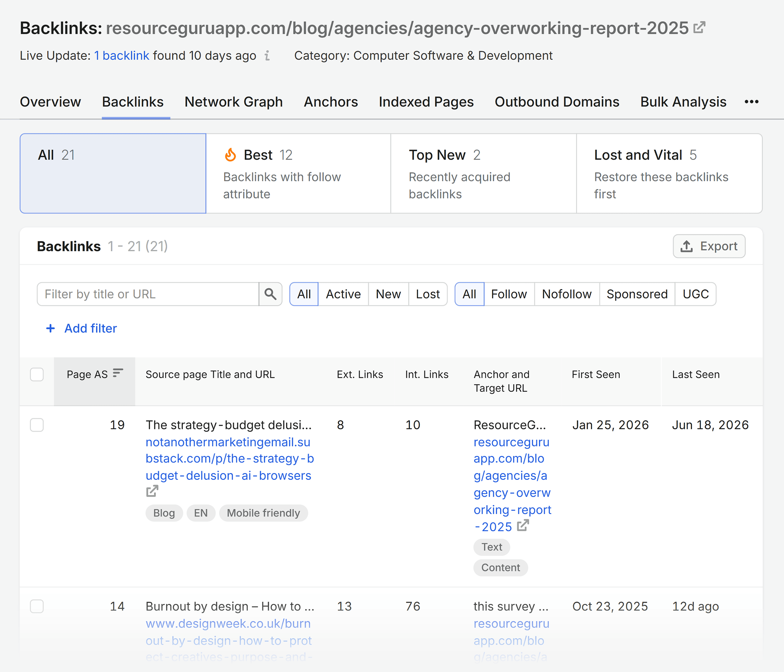Select the All link-attribute filter next to Follow
Viewport: 784px width, 672px height.
coord(469,294)
